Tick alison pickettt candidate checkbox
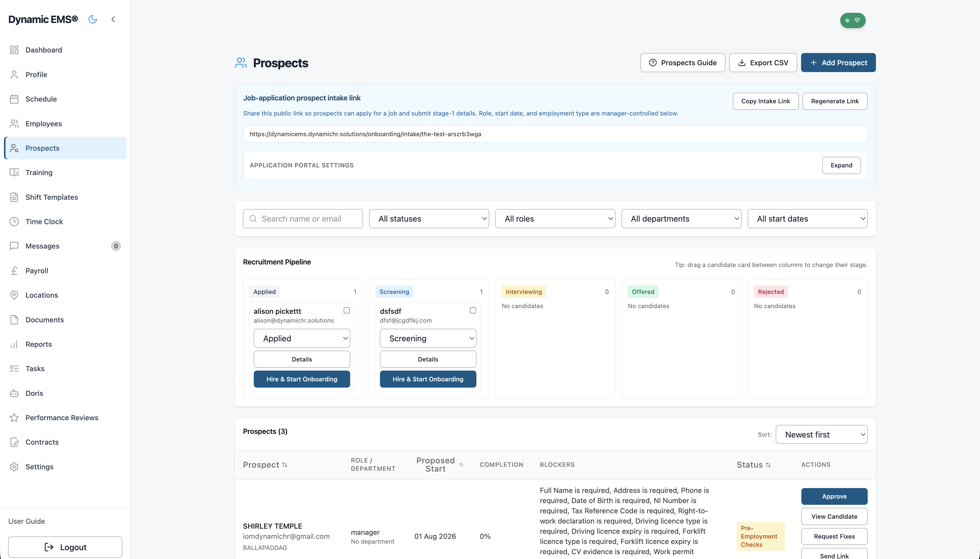This screenshot has width=980, height=559. pyautogui.click(x=347, y=310)
